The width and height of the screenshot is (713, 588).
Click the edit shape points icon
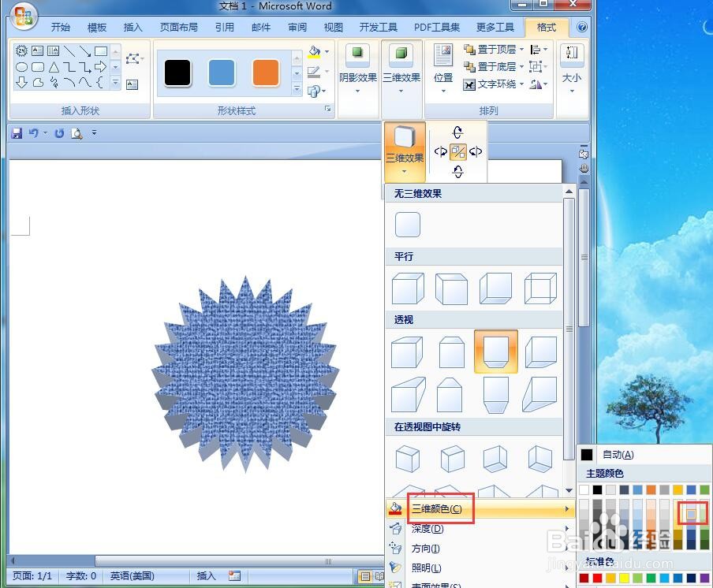point(133,58)
